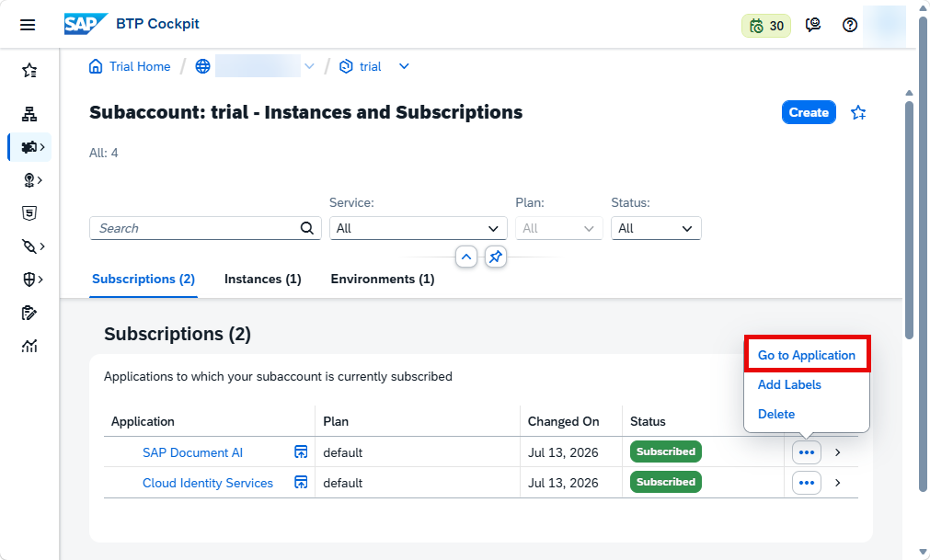Click the Application column header

click(143, 421)
